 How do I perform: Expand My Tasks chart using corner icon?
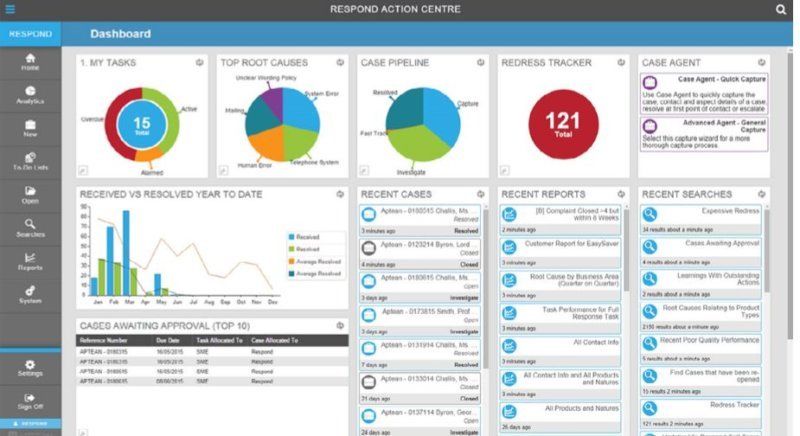pos(84,171)
